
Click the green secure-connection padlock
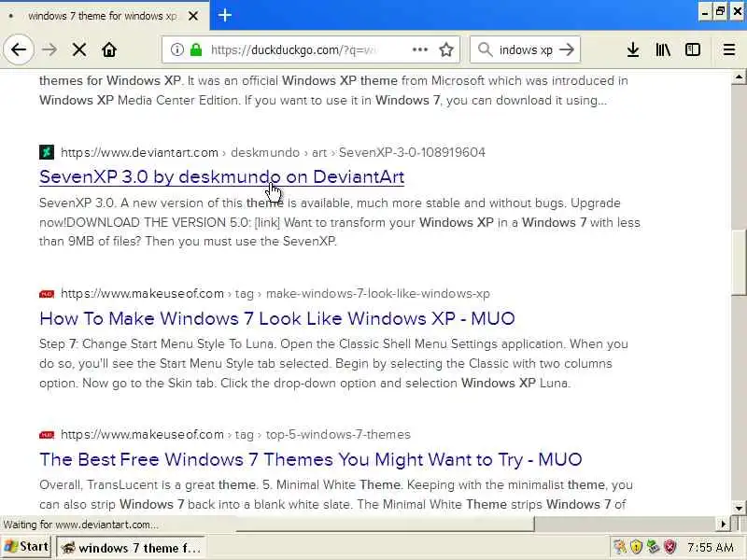196,49
